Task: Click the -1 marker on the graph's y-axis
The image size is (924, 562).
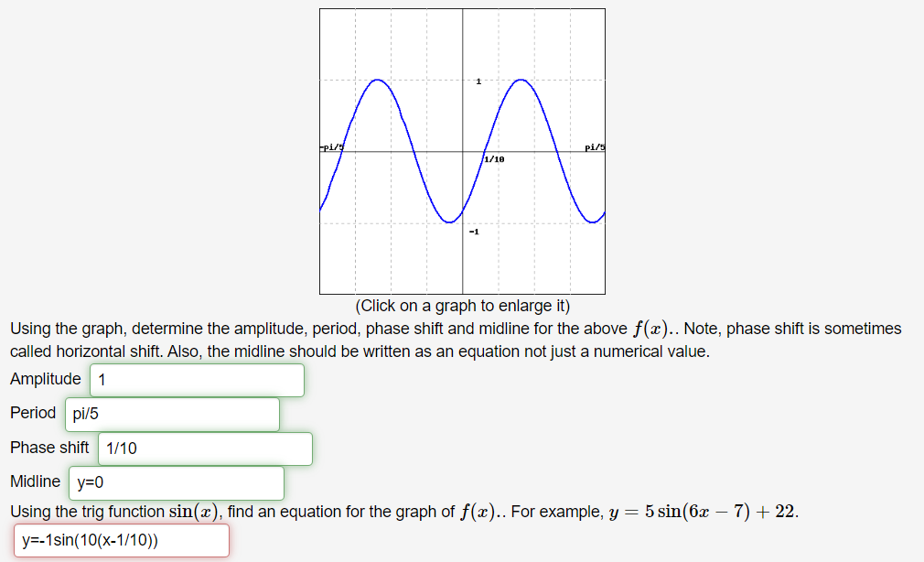Action: pos(474,232)
